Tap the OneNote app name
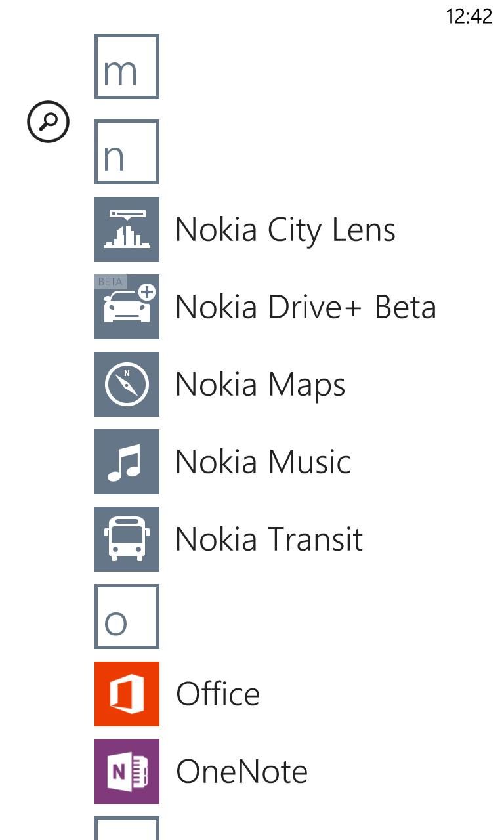This screenshot has height=840, width=504. (241, 772)
